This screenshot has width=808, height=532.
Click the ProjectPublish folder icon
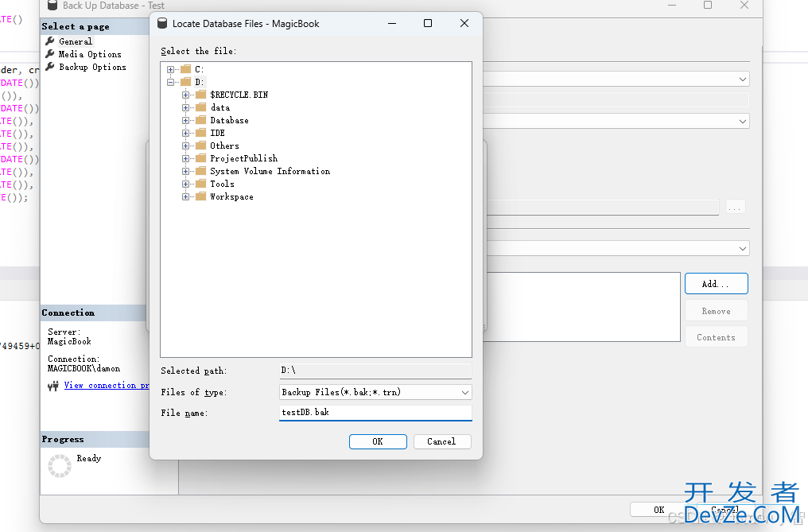coord(201,158)
